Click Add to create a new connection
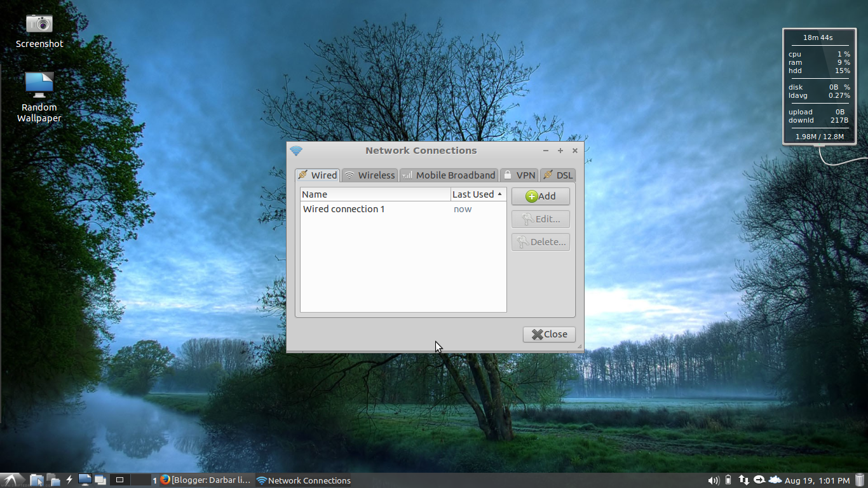Image resolution: width=868 pixels, height=488 pixels. pos(540,196)
